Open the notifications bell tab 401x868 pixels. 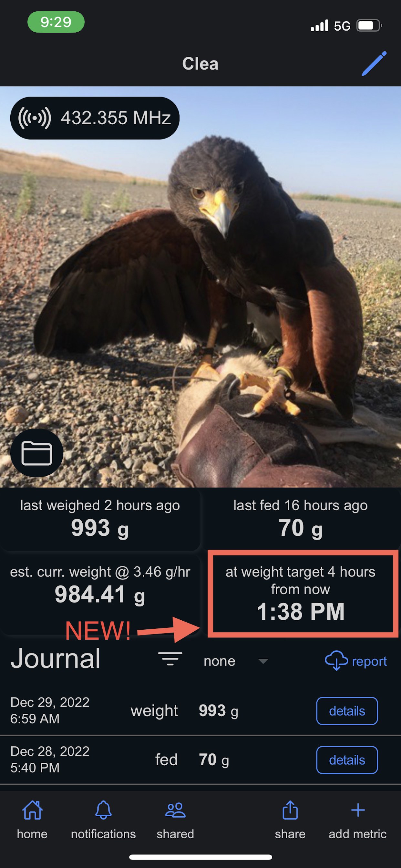coord(103,820)
